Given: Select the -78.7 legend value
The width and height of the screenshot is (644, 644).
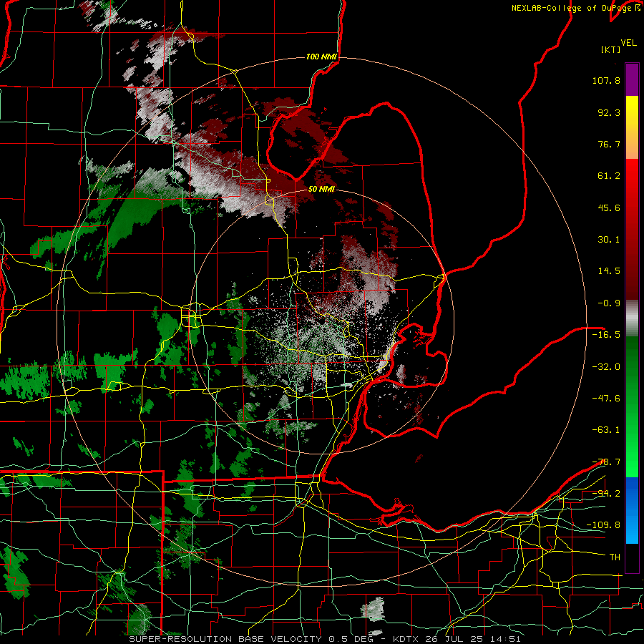Looking at the screenshot, I should (x=606, y=462).
